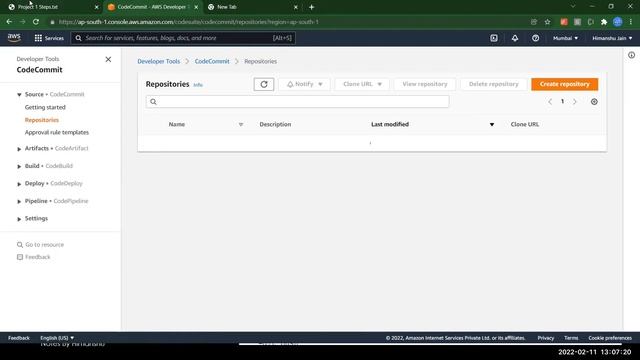
Task: Open the Privacy footer link
Action: point(546,338)
